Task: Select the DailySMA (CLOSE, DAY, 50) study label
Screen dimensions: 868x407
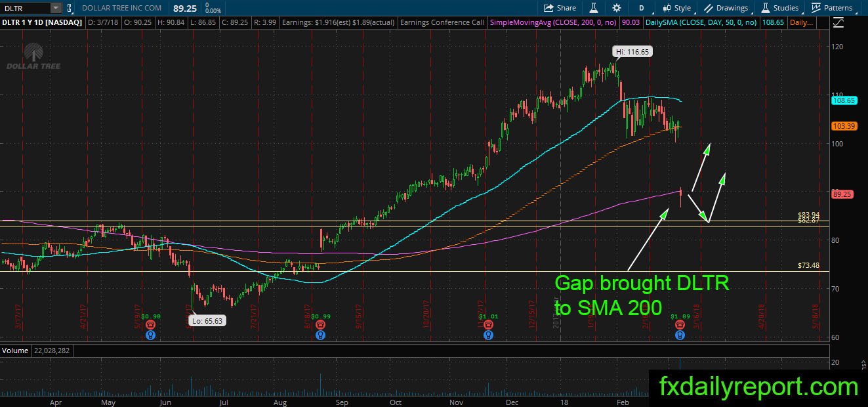Action: 701,22
